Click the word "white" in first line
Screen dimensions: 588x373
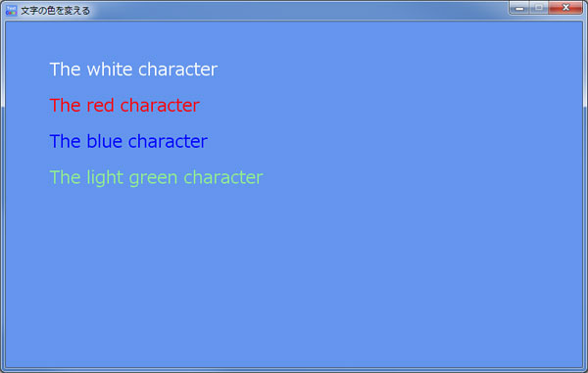110,70
